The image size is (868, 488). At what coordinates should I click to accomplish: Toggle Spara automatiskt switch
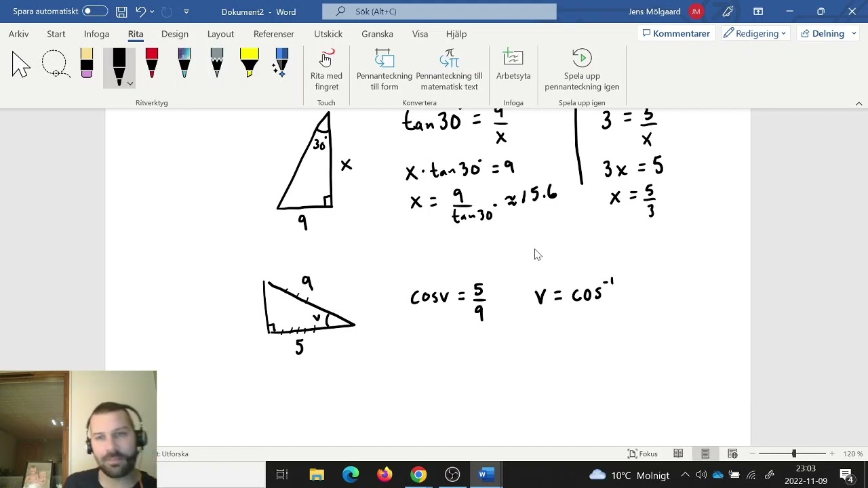coord(95,12)
